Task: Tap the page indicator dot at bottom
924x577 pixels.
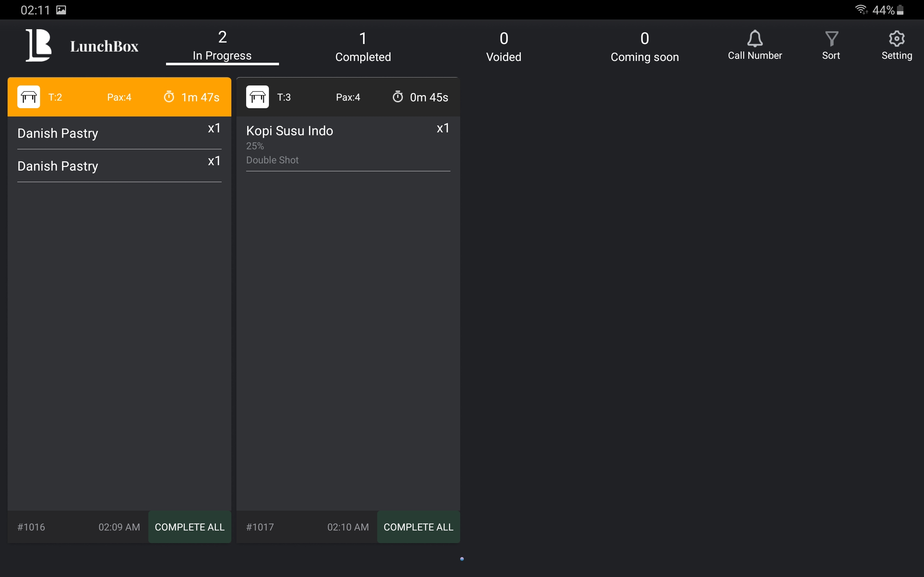Action: click(462, 559)
